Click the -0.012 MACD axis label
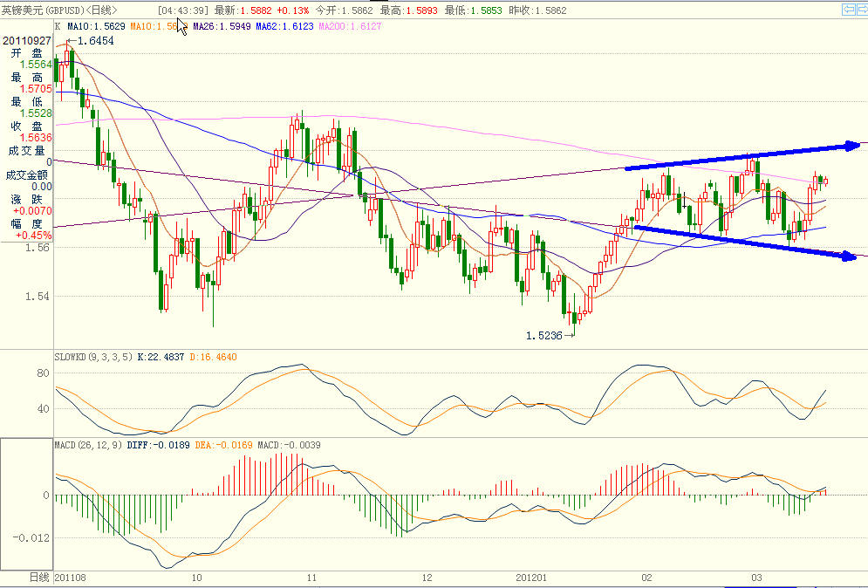 click(31, 538)
